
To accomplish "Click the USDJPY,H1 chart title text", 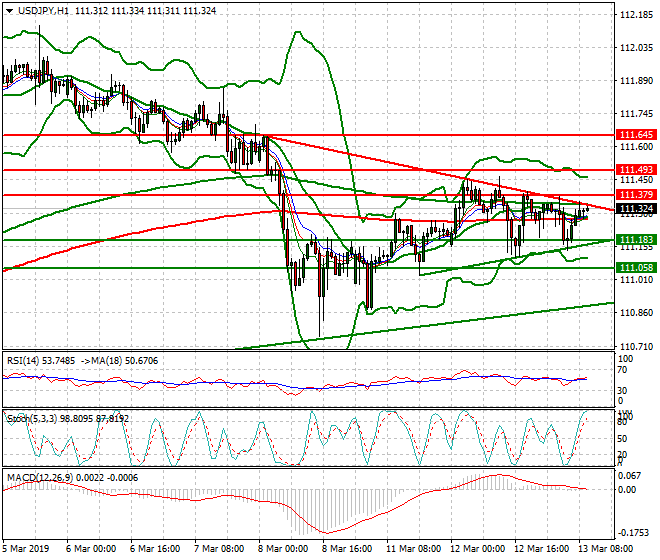I will (43, 11).
